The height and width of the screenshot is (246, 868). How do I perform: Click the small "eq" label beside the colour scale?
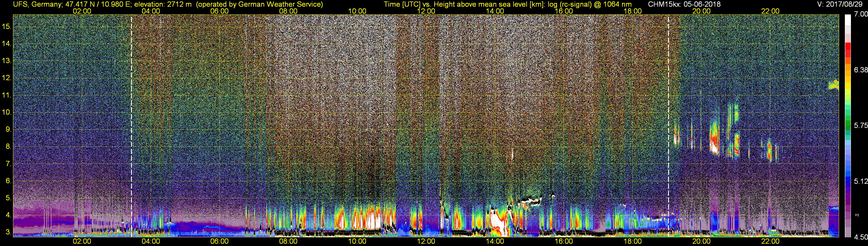[857, 215]
